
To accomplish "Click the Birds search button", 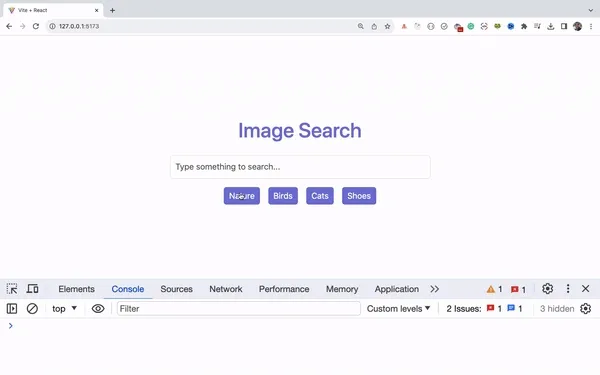I will click(x=283, y=196).
